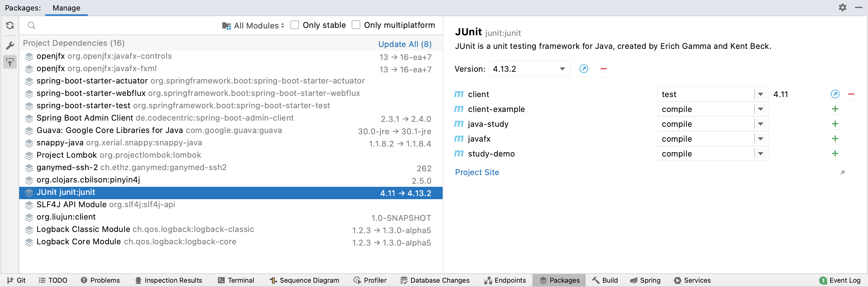Image resolution: width=868 pixels, height=287 pixels.
Task: Open the Build tool window
Action: click(x=605, y=280)
